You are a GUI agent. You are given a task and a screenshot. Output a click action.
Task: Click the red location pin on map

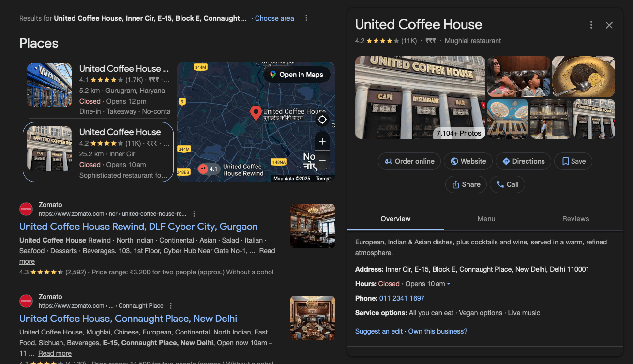256,114
